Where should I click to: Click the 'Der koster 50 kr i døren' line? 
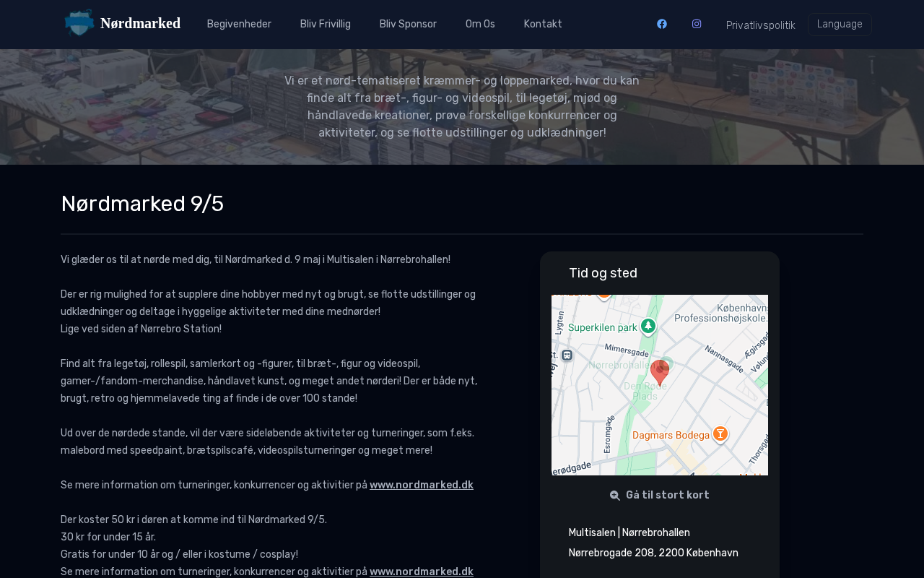click(x=194, y=520)
